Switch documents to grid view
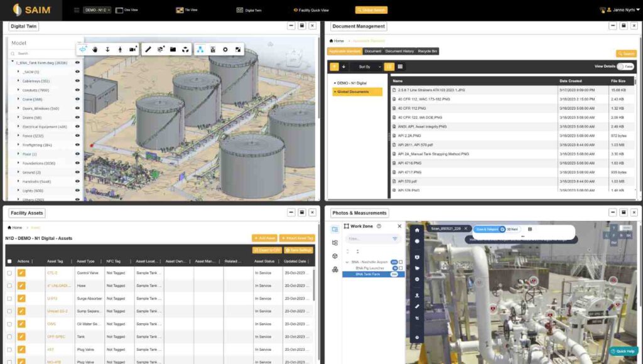This screenshot has height=364, width=643. click(x=400, y=67)
